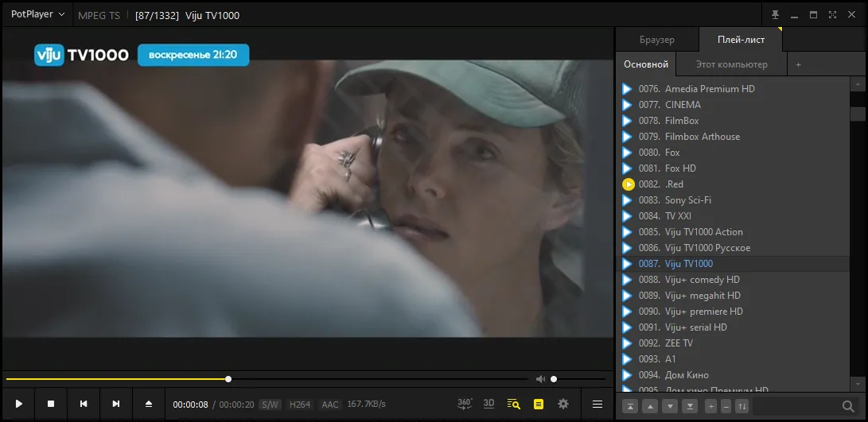Select 0090. Viju+ premiere HD

pyautogui.click(x=733, y=312)
